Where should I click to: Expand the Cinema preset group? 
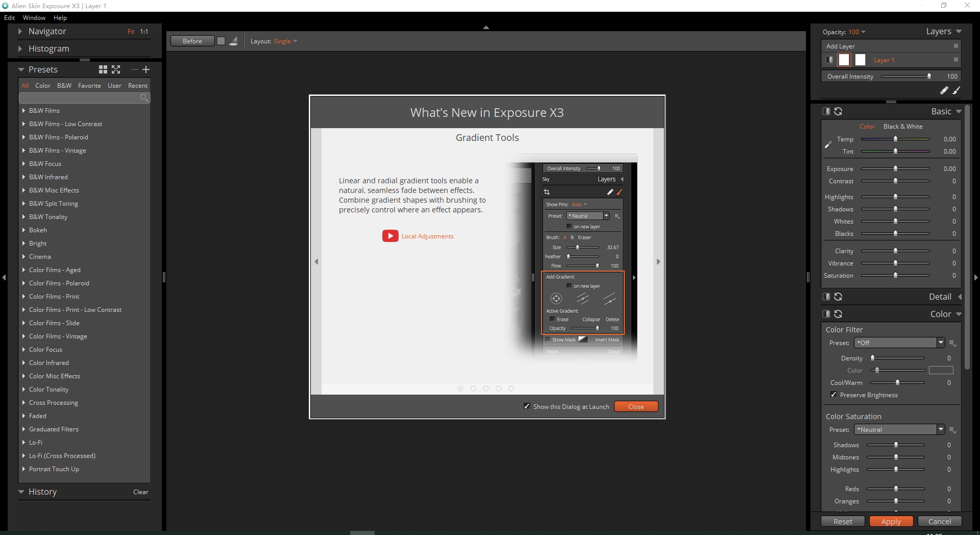23,256
